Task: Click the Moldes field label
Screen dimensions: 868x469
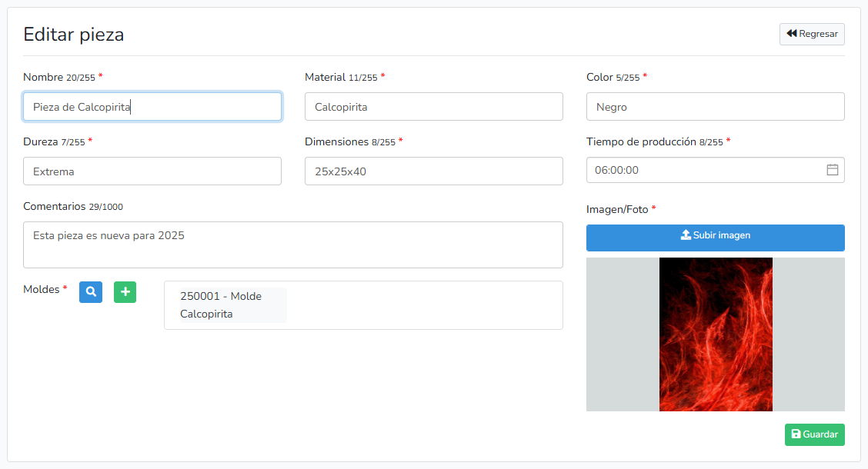Action: 41,289
